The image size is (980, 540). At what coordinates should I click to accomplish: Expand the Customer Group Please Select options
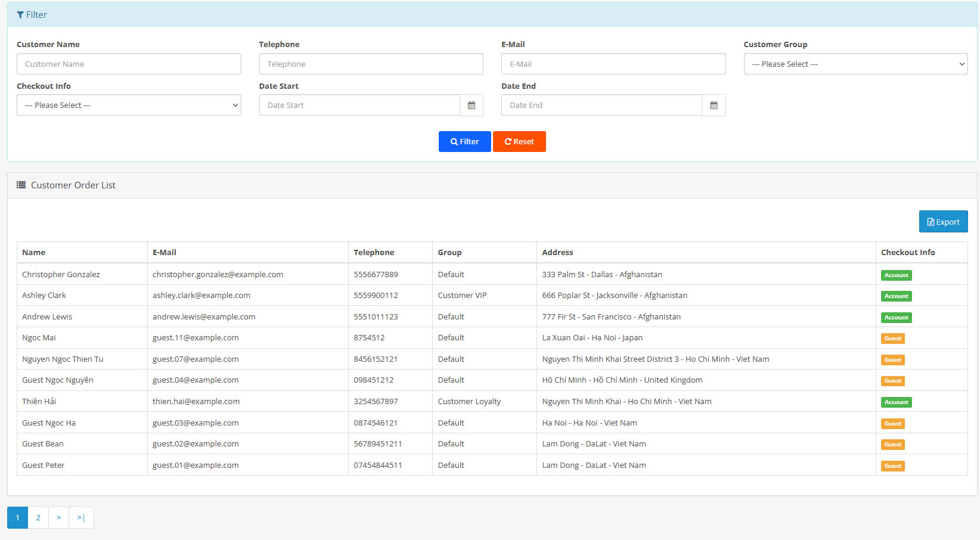point(855,64)
